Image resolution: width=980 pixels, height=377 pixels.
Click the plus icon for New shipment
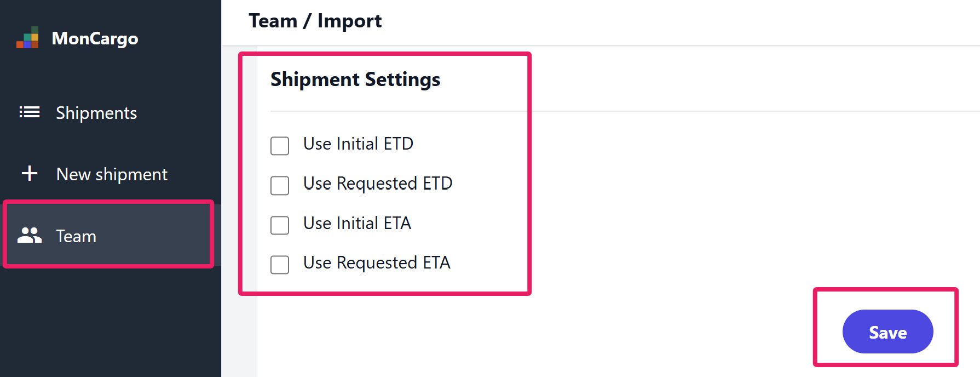click(x=30, y=174)
